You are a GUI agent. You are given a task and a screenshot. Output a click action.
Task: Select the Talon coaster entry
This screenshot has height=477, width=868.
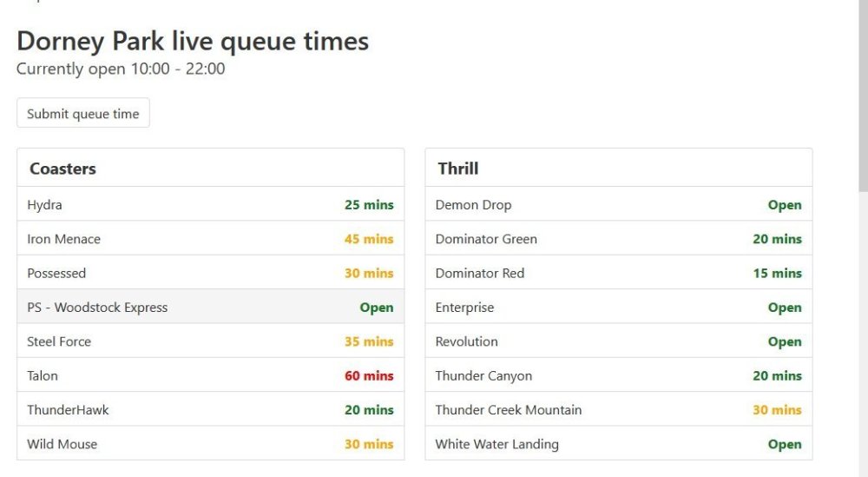(x=43, y=376)
